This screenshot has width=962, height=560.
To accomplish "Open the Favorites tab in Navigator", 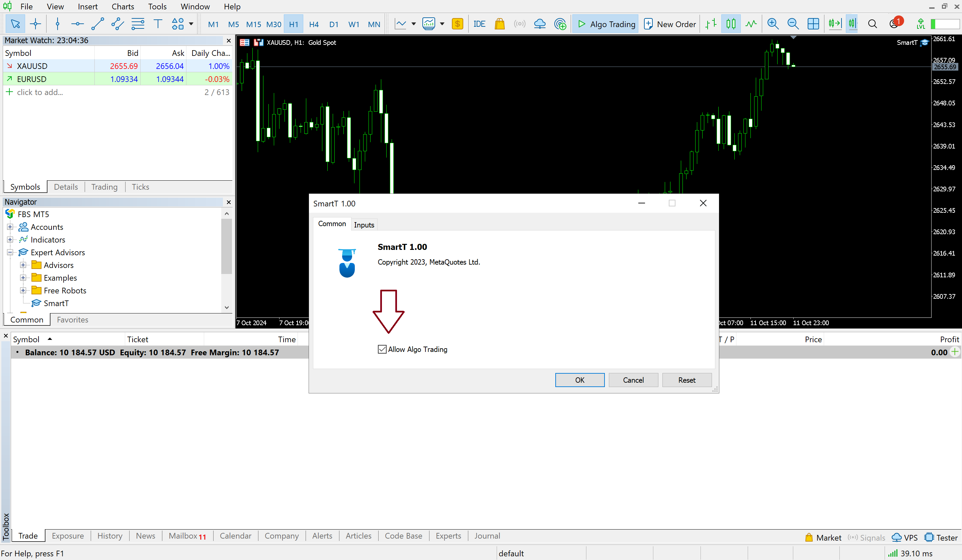I will [73, 320].
